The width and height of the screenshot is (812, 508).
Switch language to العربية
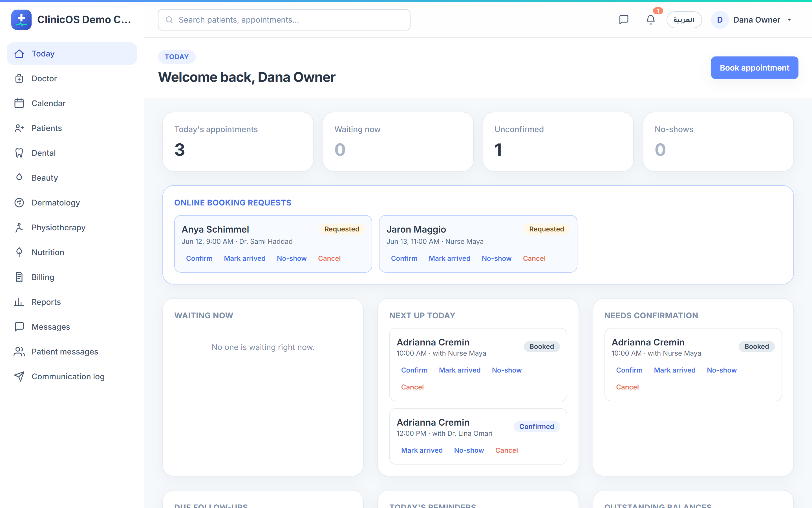[x=684, y=20]
